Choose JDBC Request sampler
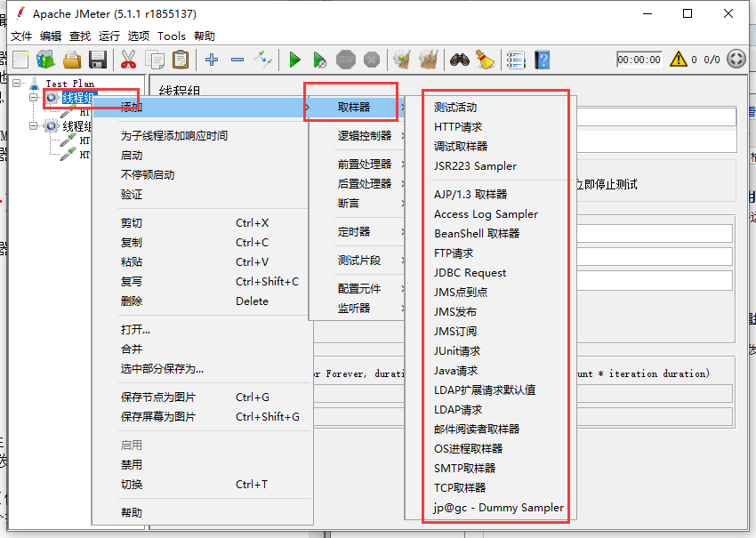The height and width of the screenshot is (538, 756). [x=491, y=273]
